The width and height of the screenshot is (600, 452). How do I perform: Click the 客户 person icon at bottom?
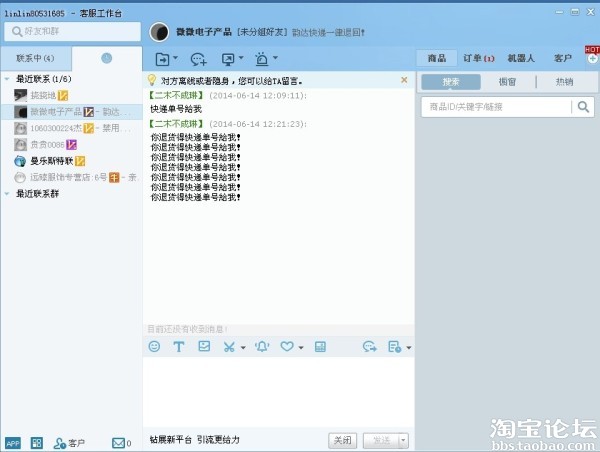pyautogui.click(x=60, y=443)
